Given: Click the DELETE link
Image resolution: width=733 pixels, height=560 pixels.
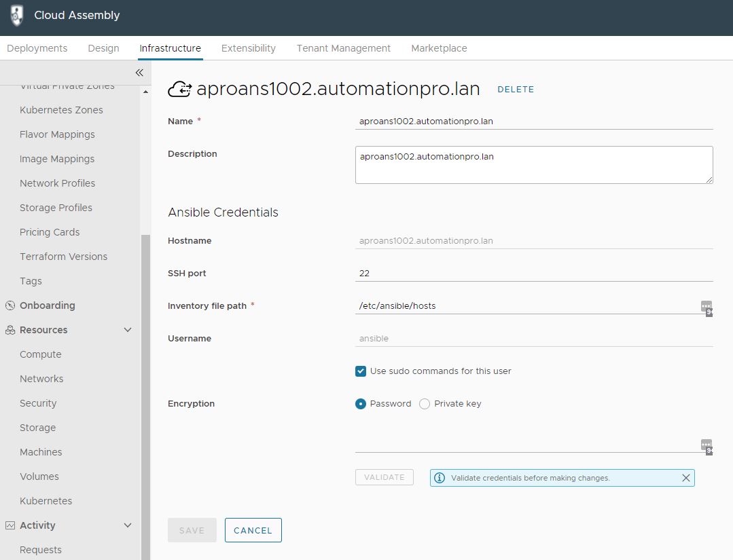Looking at the screenshot, I should 516,89.
